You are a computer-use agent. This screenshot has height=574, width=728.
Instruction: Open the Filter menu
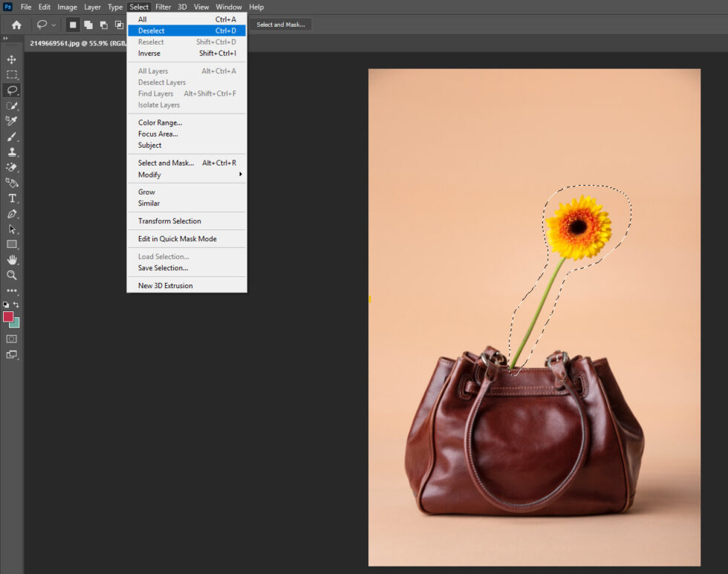click(x=163, y=7)
